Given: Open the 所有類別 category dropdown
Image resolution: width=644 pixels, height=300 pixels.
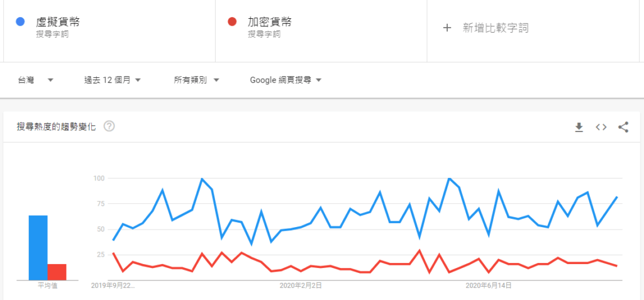Looking at the screenshot, I should [196, 80].
